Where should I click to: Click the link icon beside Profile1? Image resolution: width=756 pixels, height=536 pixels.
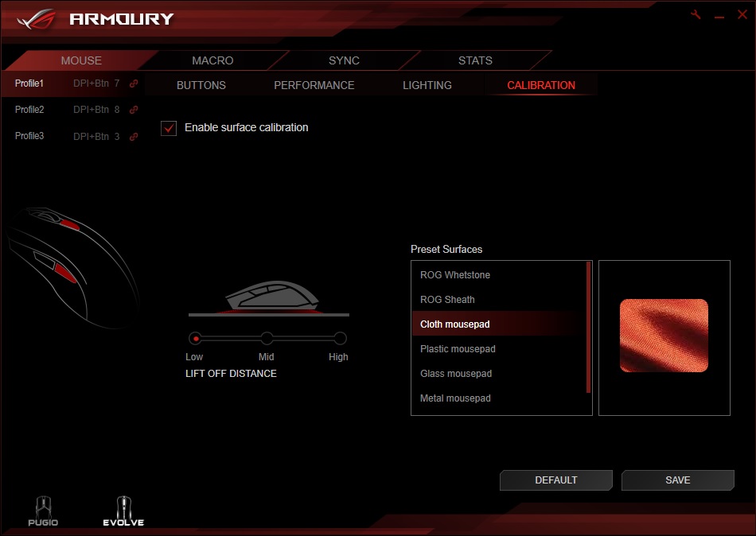(x=134, y=84)
